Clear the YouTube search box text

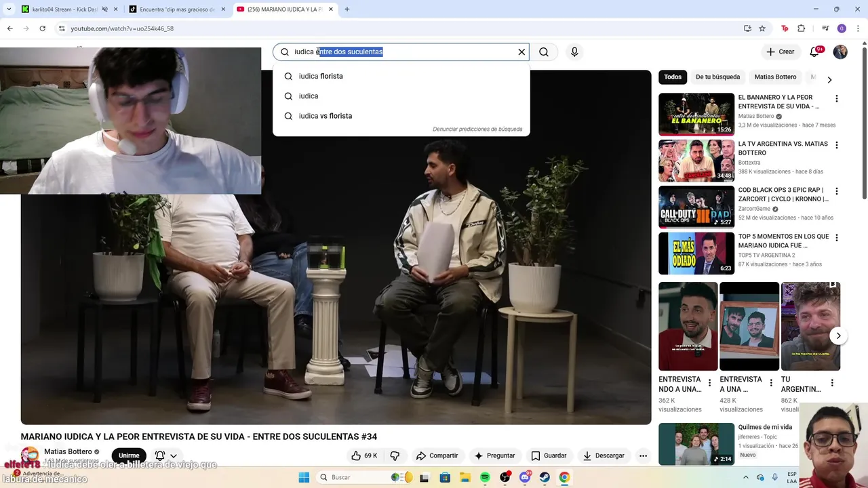pos(521,52)
